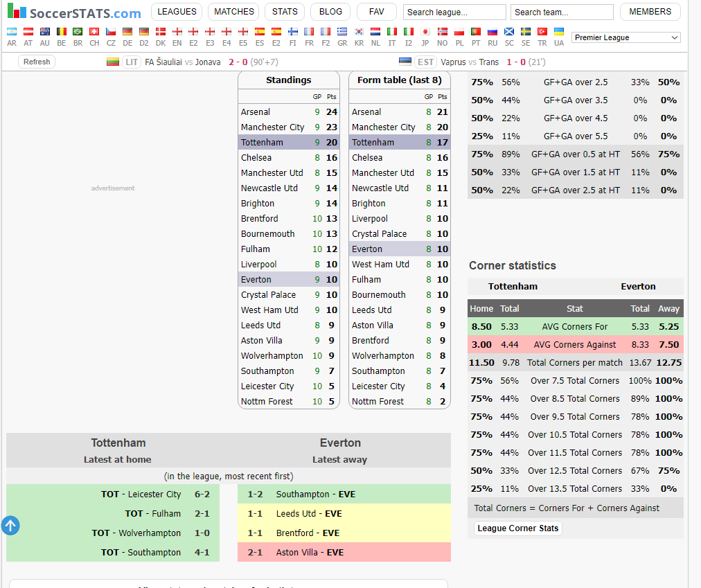Open the Premier League dropdown selector
Screen dimensions: 701x588
pos(626,37)
